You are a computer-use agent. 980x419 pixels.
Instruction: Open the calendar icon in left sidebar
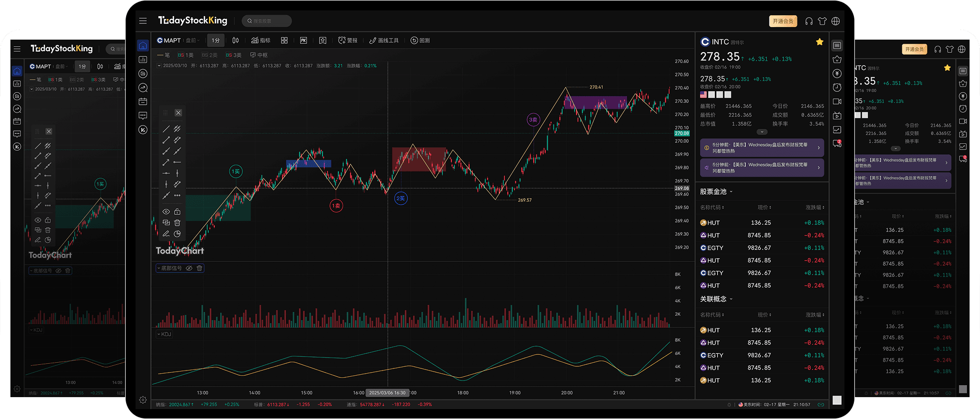click(x=143, y=102)
